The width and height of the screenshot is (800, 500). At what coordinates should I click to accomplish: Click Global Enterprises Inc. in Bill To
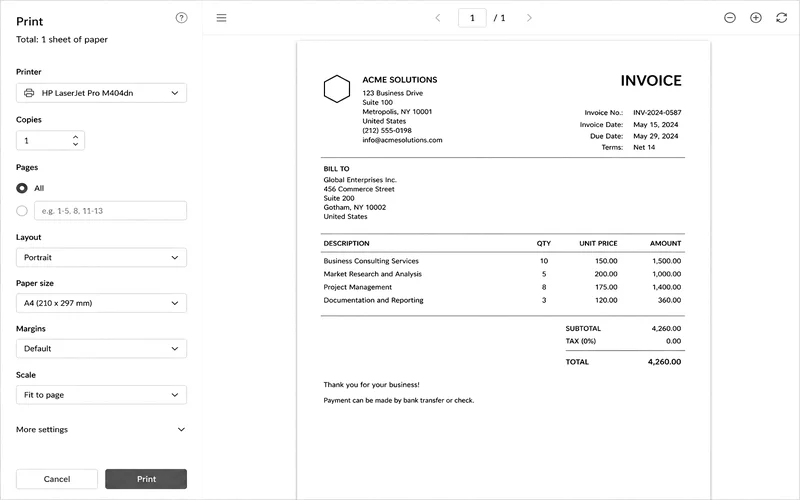pyautogui.click(x=360, y=180)
